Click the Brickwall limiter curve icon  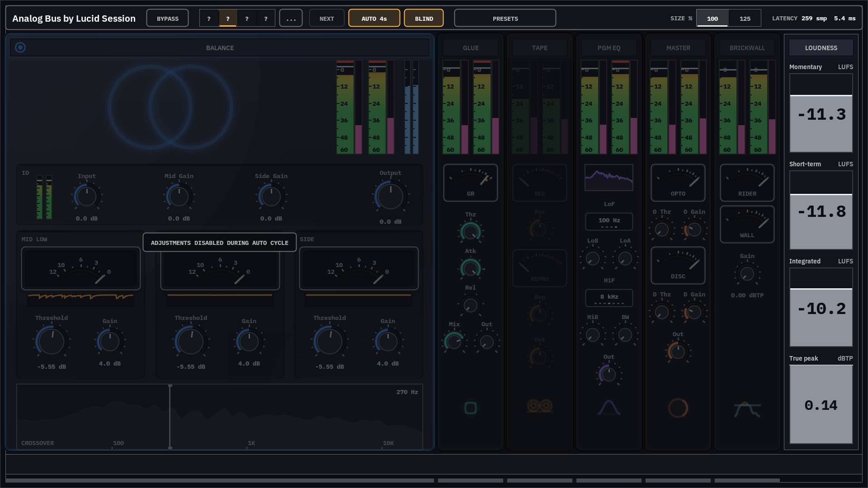coord(747,410)
